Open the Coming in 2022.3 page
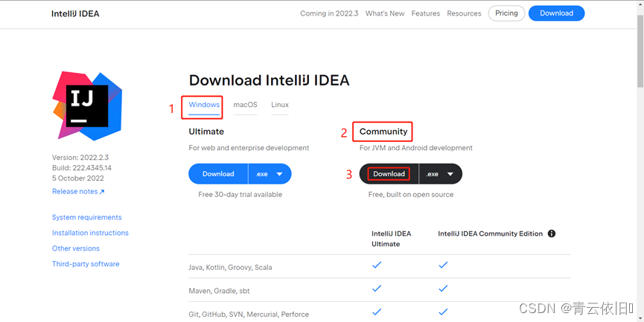The image size is (644, 322). [x=329, y=13]
